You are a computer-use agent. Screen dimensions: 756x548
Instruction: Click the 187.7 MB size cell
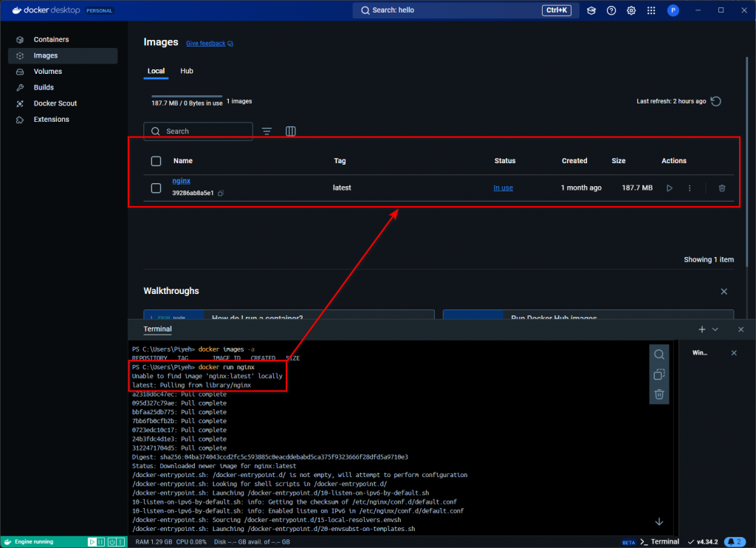click(x=637, y=188)
